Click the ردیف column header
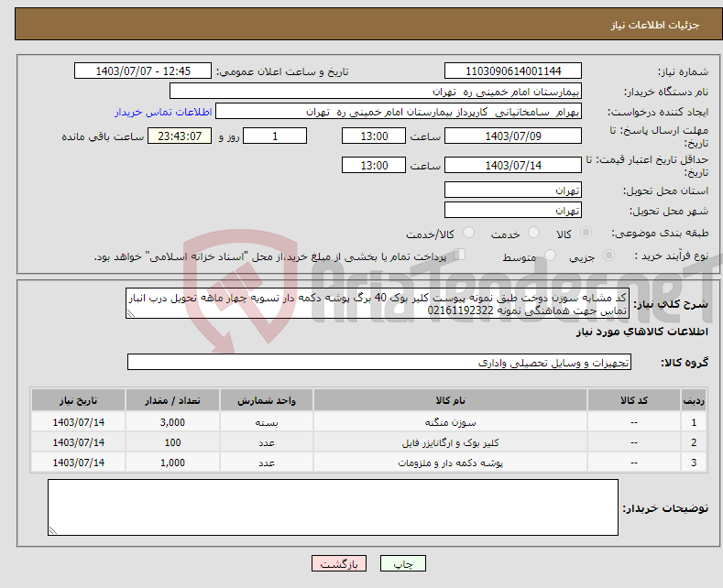 pos(694,400)
